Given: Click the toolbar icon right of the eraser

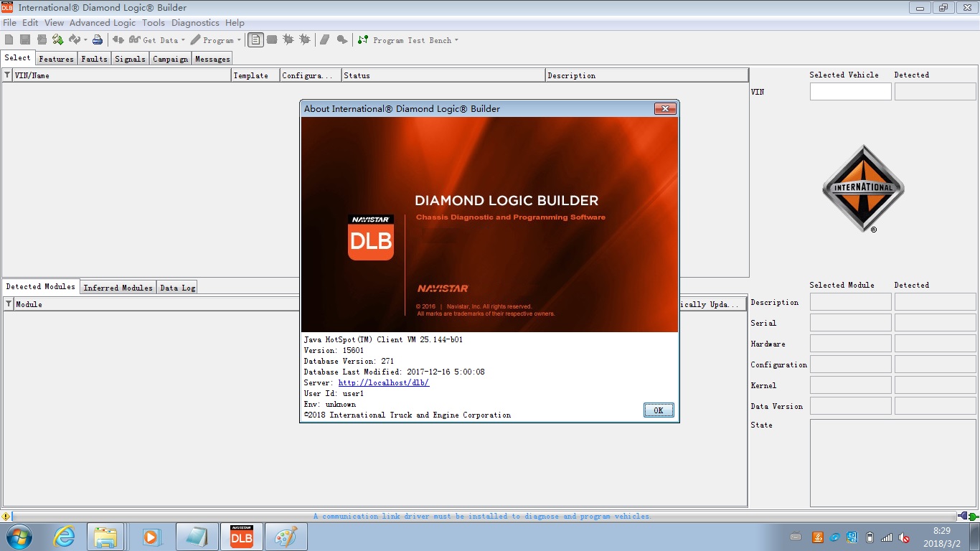Looking at the screenshot, I should click(x=342, y=40).
